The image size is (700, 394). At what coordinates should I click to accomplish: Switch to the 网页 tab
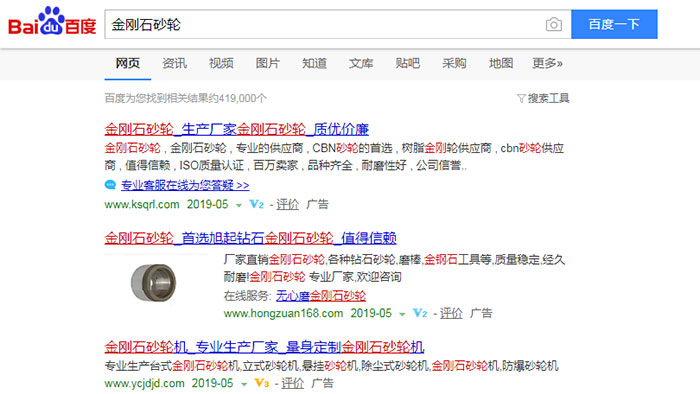pyautogui.click(x=128, y=63)
